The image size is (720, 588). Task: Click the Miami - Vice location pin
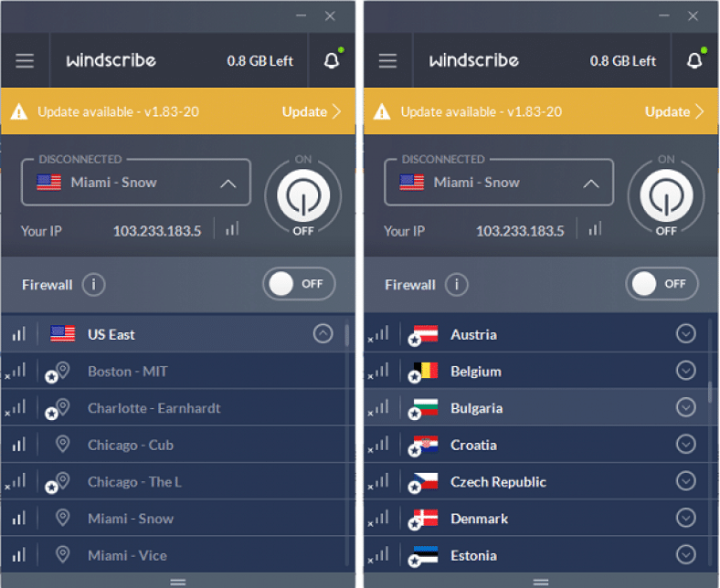click(62, 555)
